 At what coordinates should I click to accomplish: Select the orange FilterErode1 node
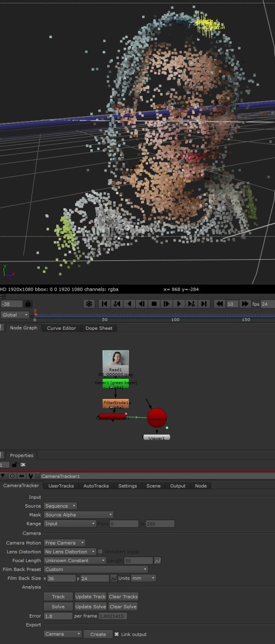click(x=116, y=403)
